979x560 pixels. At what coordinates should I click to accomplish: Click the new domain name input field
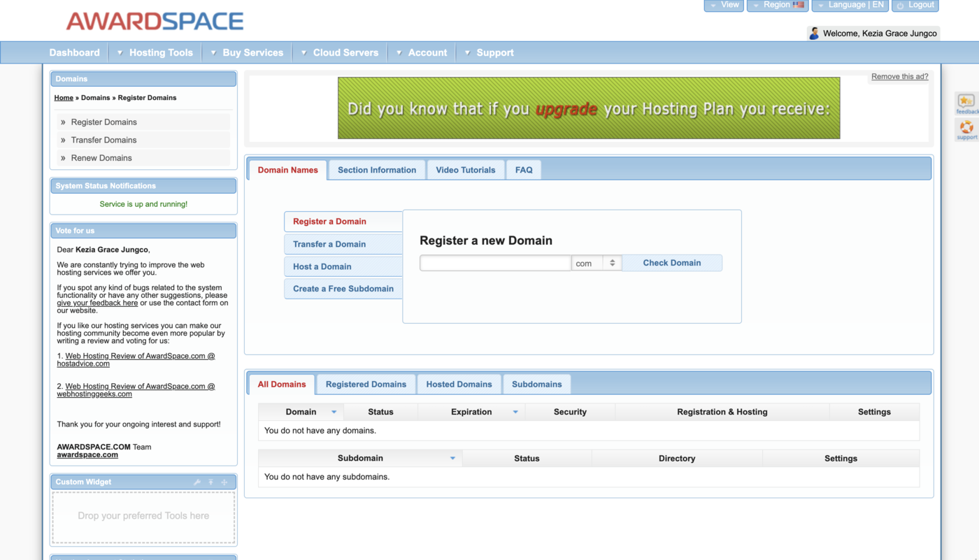495,263
